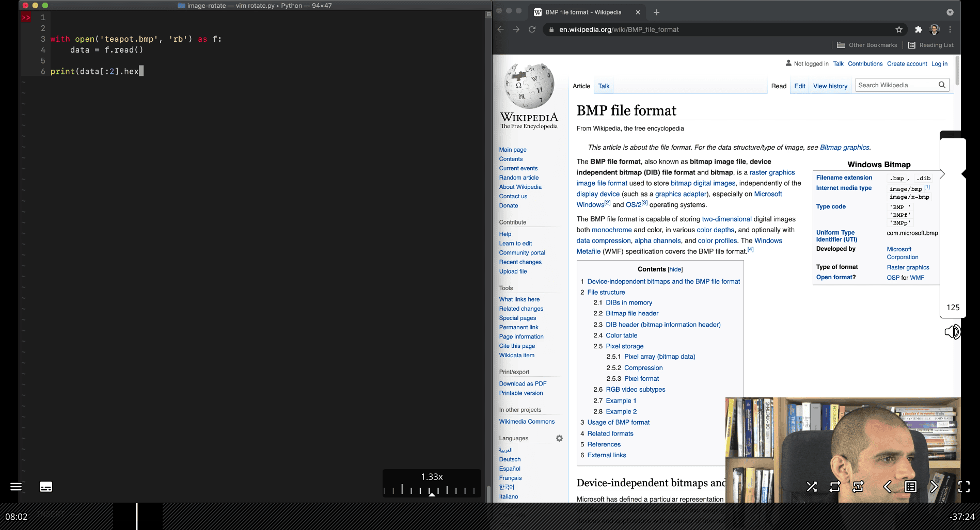
Task: Open Other Bookmarks folder
Action: click(867, 45)
